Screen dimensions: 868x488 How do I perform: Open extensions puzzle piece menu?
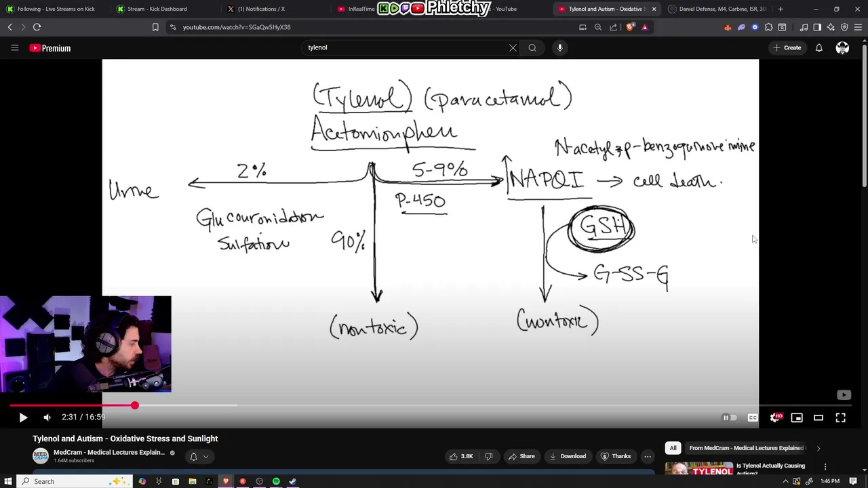pos(768,27)
